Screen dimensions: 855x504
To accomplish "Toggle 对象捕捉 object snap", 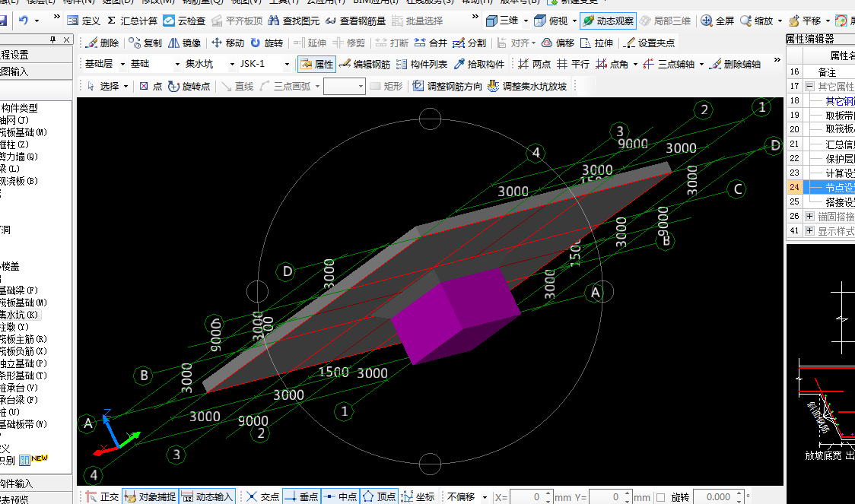I will (151, 497).
